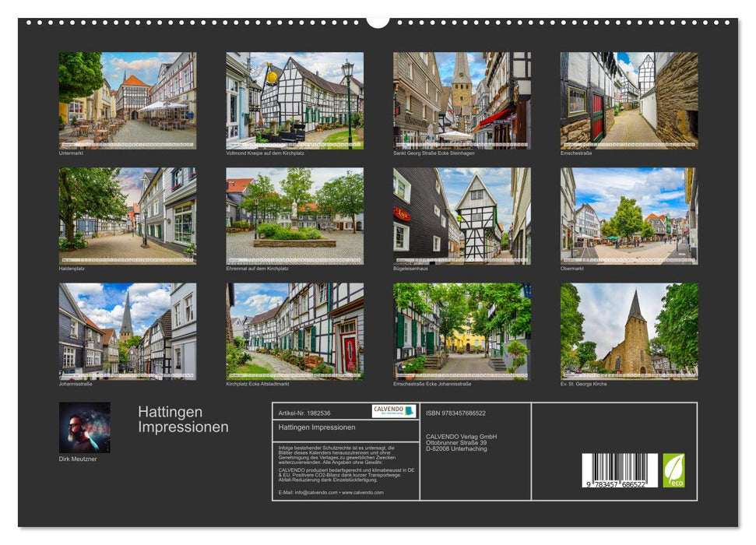
Task: Click the www.calvendo.com link
Action: (362, 492)
